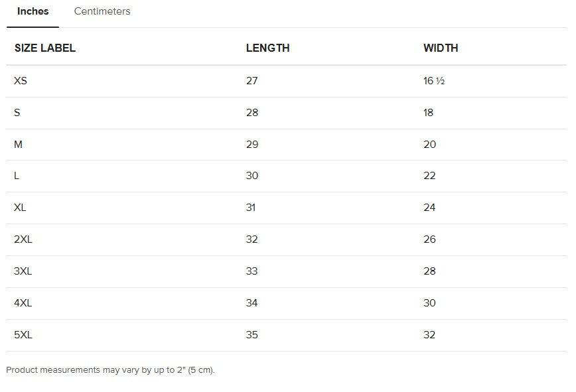Select the 5XL size label
Screen dimensions: 576x392
[23, 335]
